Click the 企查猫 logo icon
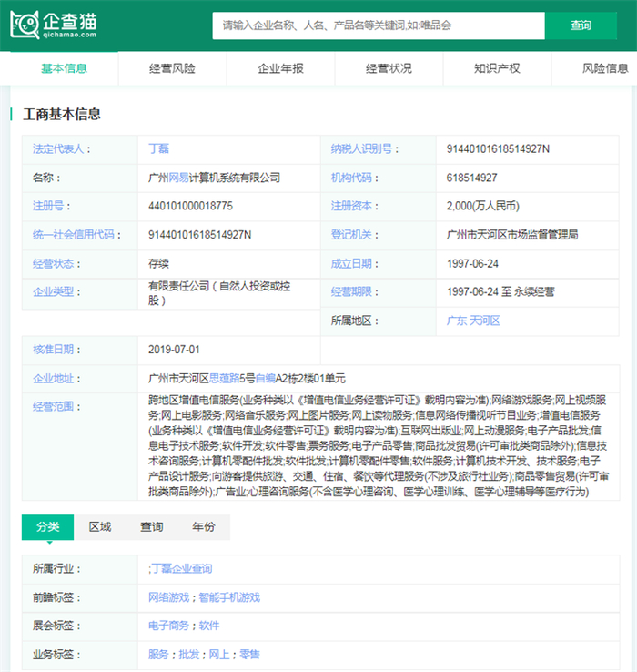This screenshot has width=637, height=672. tap(27, 25)
